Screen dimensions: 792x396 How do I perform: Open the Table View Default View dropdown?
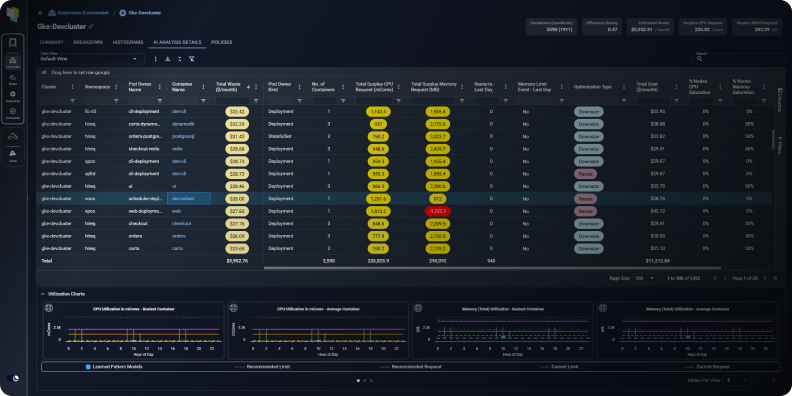pos(90,59)
